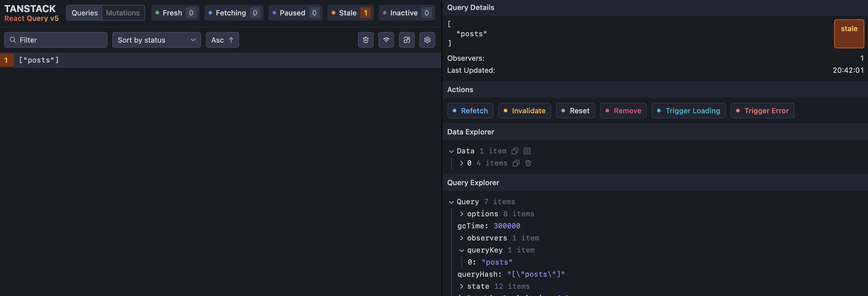Click the gcTime value 300000
Viewport: 868px width, 296px height.
(x=507, y=226)
